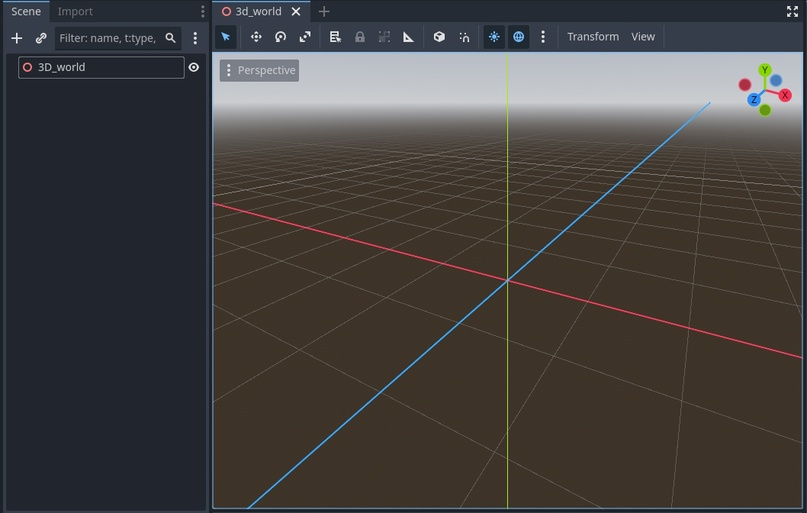Image resolution: width=807 pixels, height=513 pixels.
Task: Toggle preview environment globe button
Action: click(518, 37)
